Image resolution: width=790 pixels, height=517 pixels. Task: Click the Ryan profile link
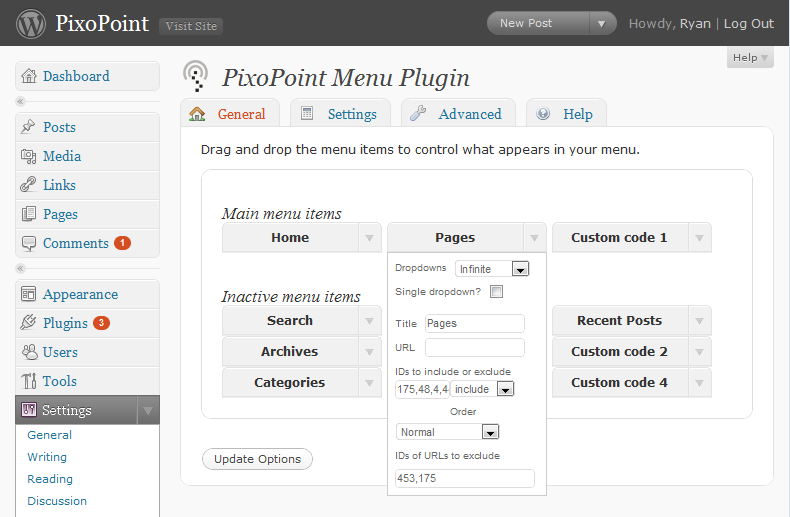click(x=695, y=24)
